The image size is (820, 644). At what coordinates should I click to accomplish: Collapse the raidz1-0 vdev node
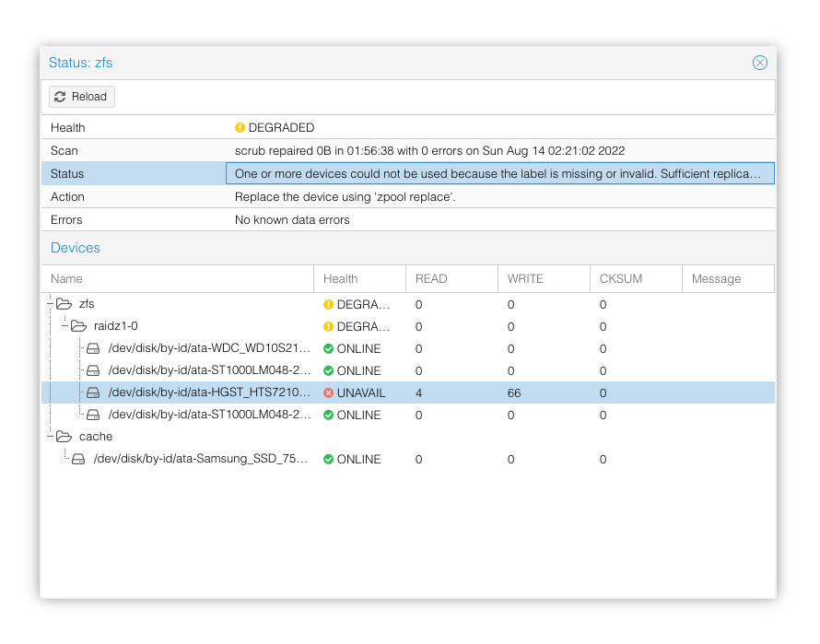click(64, 326)
